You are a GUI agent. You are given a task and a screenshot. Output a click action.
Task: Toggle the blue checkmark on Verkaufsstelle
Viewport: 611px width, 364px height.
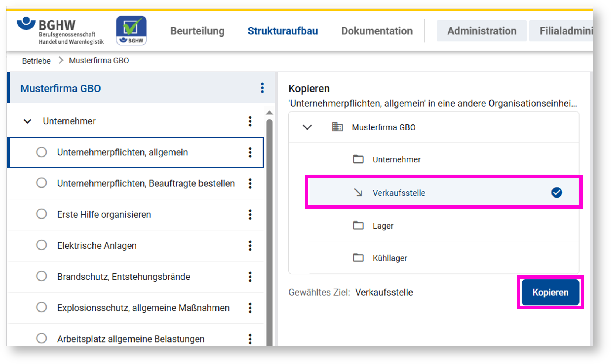coord(556,192)
